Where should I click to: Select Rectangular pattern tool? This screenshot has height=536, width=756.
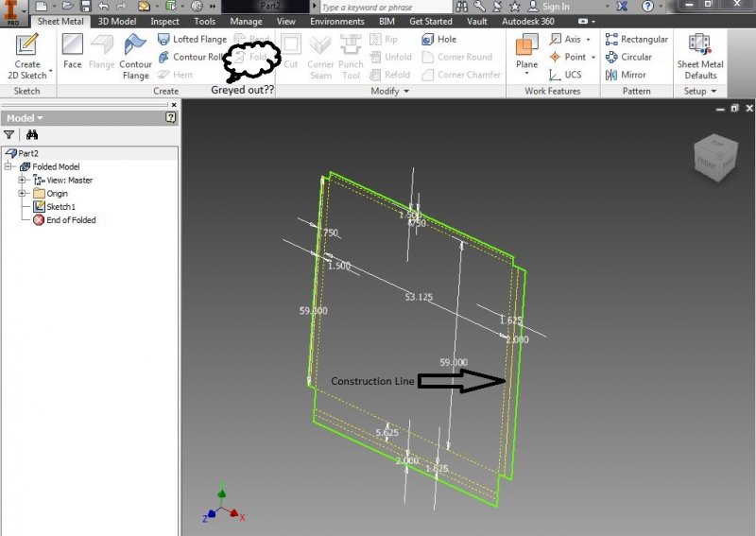coord(637,39)
